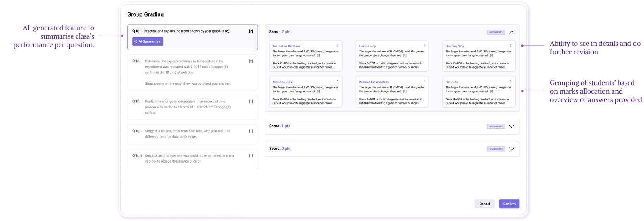This screenshot has height=221, width=644.
Task: Open three-dot menu on Lim Hui Fang card
Action: 424,46
